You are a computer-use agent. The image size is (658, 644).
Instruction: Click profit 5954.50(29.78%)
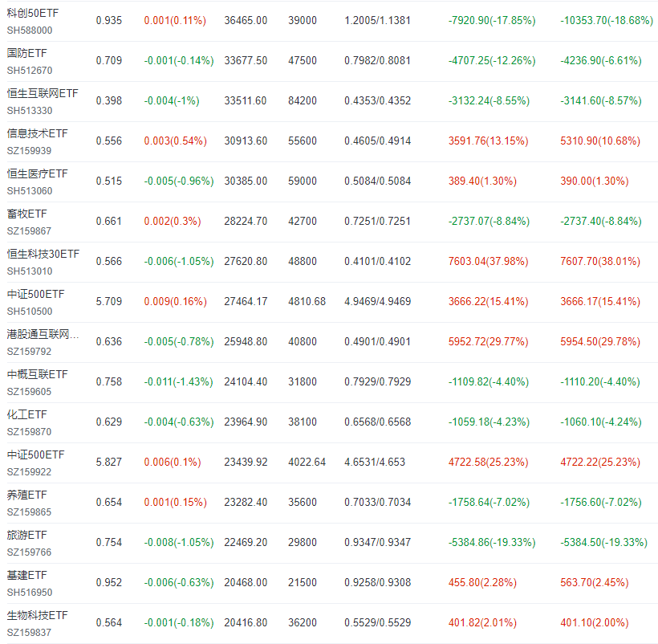600,342
